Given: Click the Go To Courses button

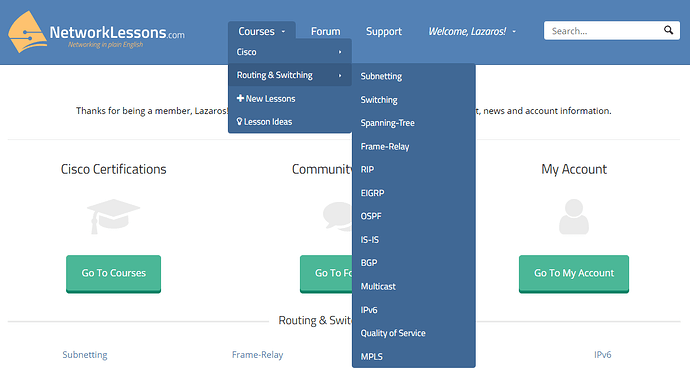Looking at the screenshot, I should pyautogui.click(x=114, y=273).
